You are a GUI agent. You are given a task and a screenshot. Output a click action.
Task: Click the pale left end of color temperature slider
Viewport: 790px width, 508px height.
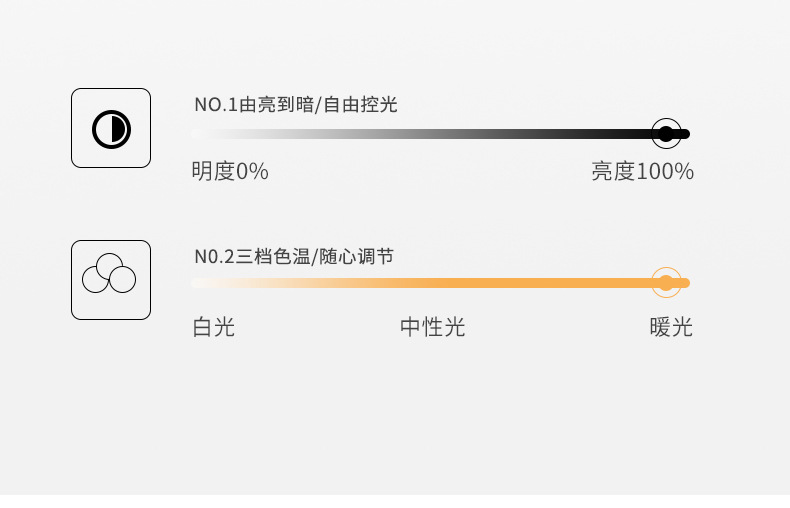(x=198, y=283)
